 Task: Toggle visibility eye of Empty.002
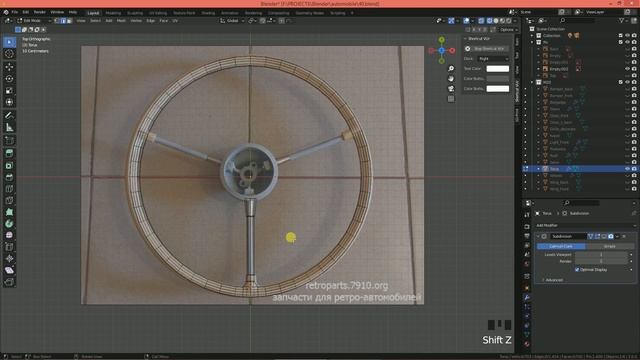(x=627, y=69)
